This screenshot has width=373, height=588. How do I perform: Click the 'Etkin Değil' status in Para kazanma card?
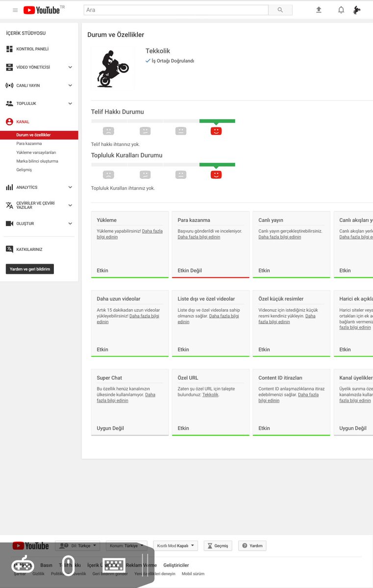point(190,270)
